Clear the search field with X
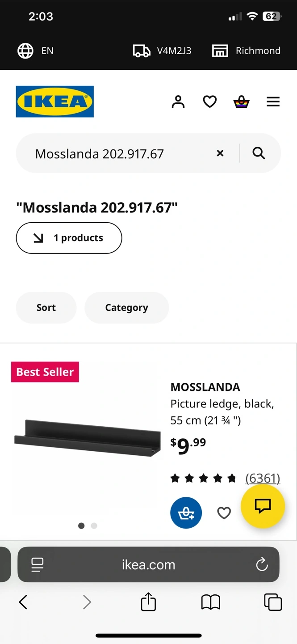This screenshot has height=644, width=297. coord(220,153)
